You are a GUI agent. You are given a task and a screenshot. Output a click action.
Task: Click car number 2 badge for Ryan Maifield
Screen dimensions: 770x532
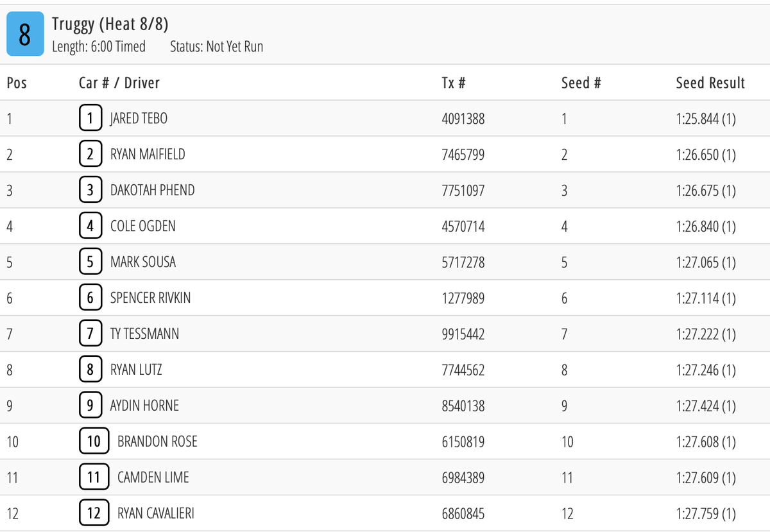(90, 154)
